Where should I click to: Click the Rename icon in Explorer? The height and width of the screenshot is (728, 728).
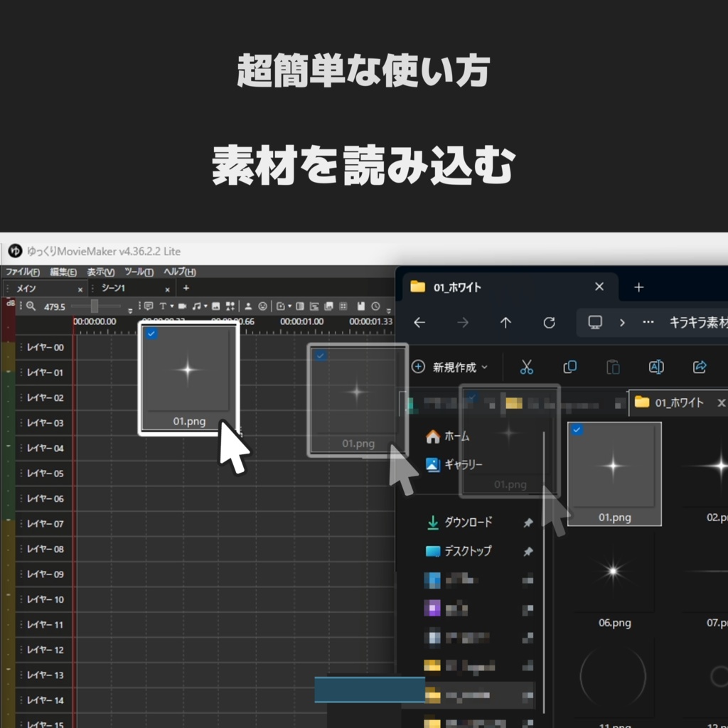(656, 367)
